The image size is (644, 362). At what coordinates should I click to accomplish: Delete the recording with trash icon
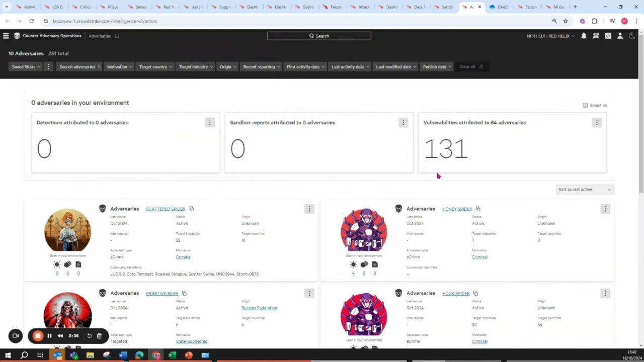(x=99, y=336)
